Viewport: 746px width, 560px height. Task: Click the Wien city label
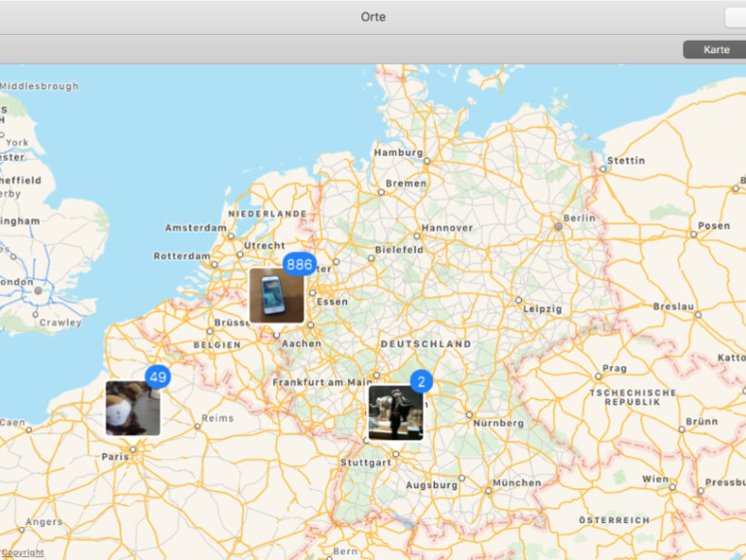[x=655, y=479]
